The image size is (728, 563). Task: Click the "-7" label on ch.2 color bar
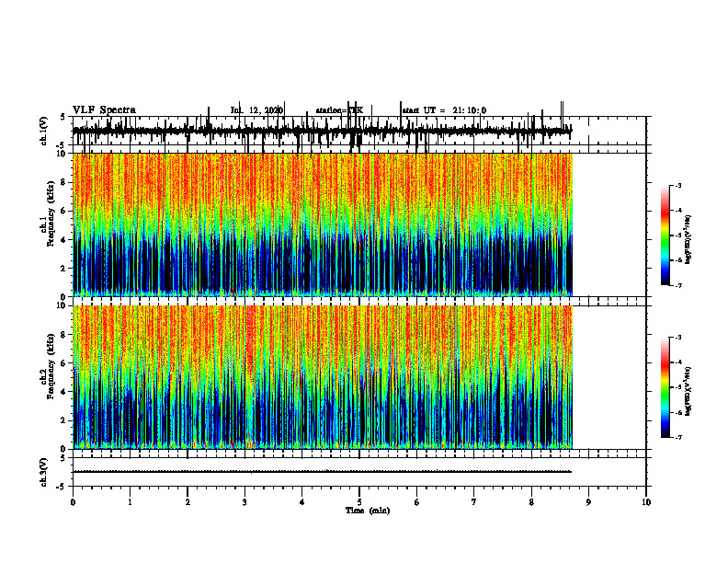point(677,437)
